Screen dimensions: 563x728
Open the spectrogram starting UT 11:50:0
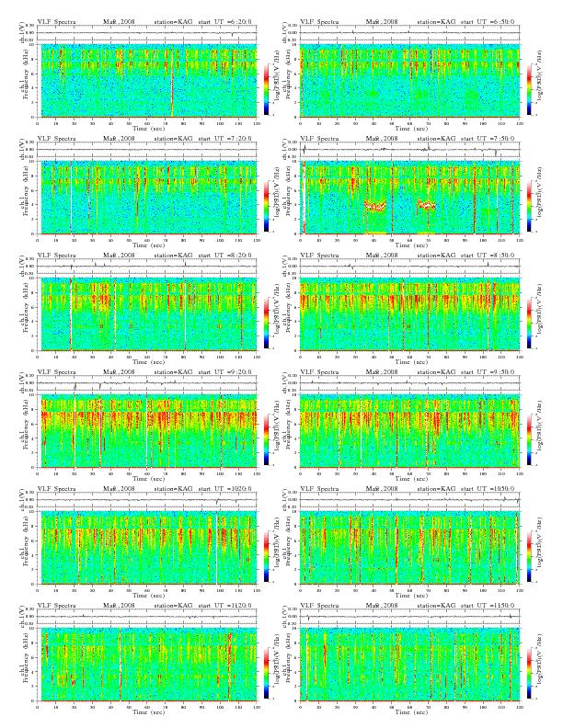[x=409, y=665]
